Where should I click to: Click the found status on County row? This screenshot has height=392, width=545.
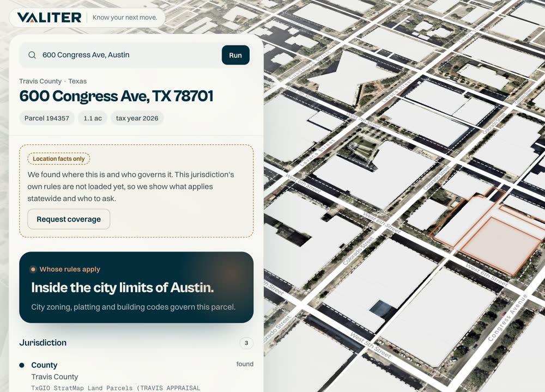(x=245, y=364)
